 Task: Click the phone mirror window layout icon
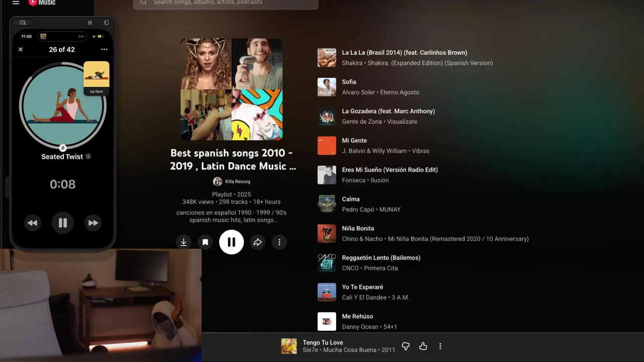tap(106, 23)
